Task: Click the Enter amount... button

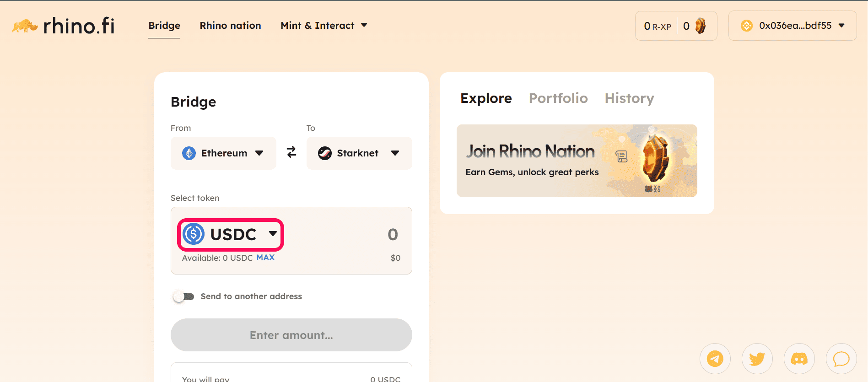Action: pos(291,335)
